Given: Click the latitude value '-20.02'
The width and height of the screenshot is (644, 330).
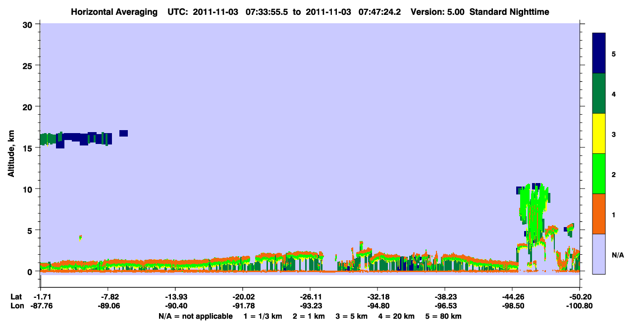Looking at the screenshot, I should click(242, 297).
